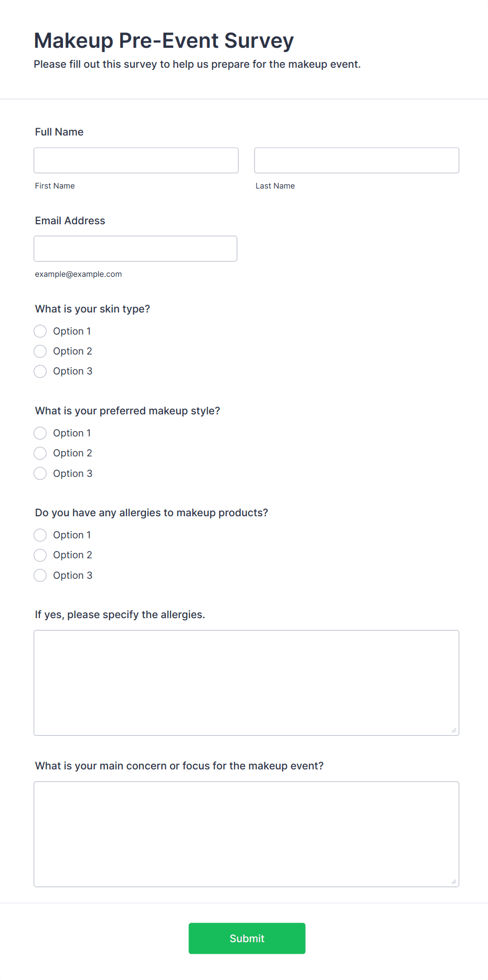Select Option 3 for preferred makeup style

click(x=40, y=473)
